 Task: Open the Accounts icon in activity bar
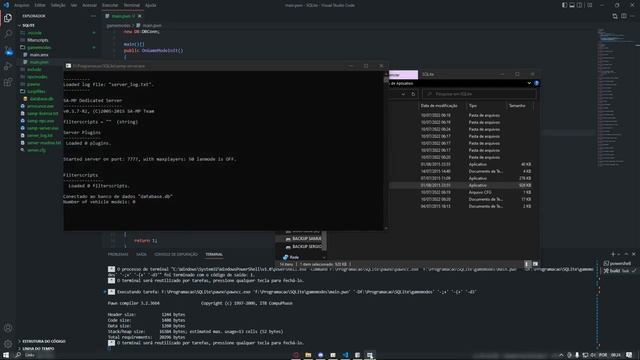pos(8,328)
